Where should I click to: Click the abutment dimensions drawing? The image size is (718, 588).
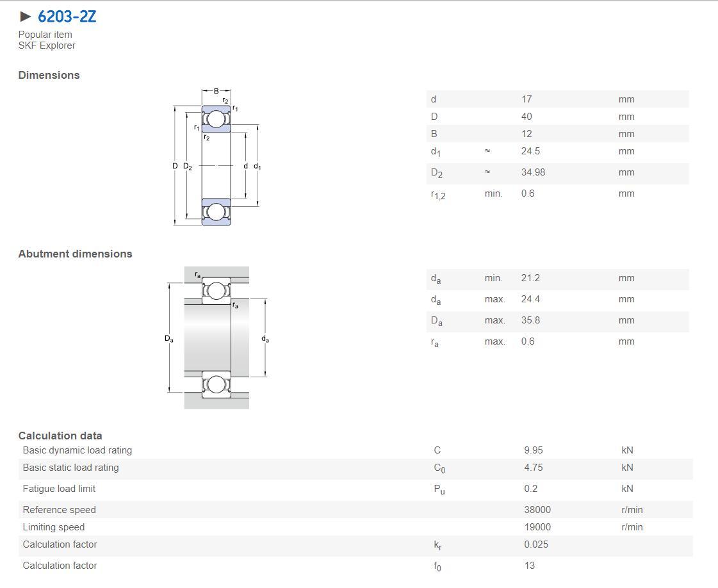tap(217, 338)
